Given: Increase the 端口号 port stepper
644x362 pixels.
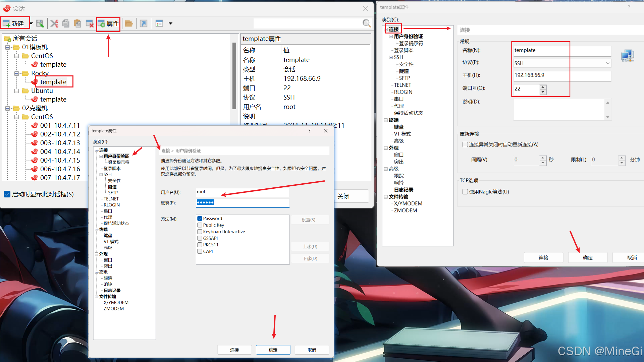Looking at the screenshot, I should 543,87.
